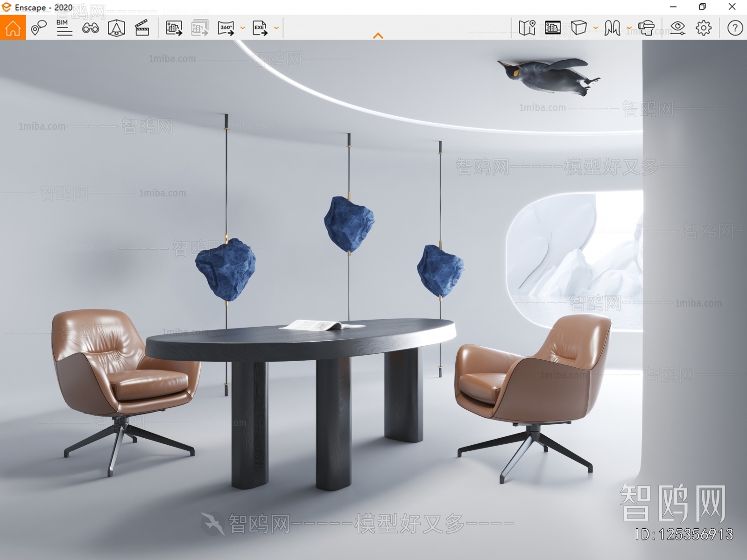
Task: Expand the wings navigation dropdown arrow
Action: click(629, 28)
